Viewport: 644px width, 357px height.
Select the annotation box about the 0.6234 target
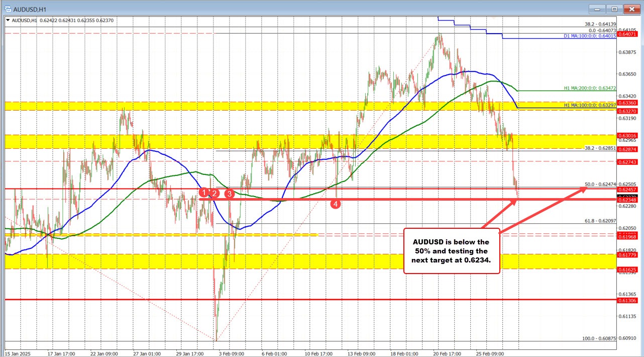tap(451, 250)
